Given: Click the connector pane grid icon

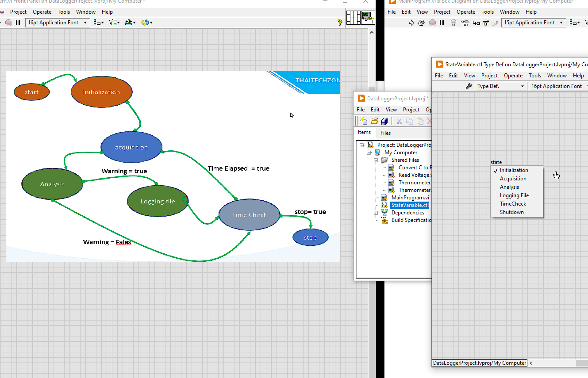Looking at the screenshot, I should tap(354, 18).
